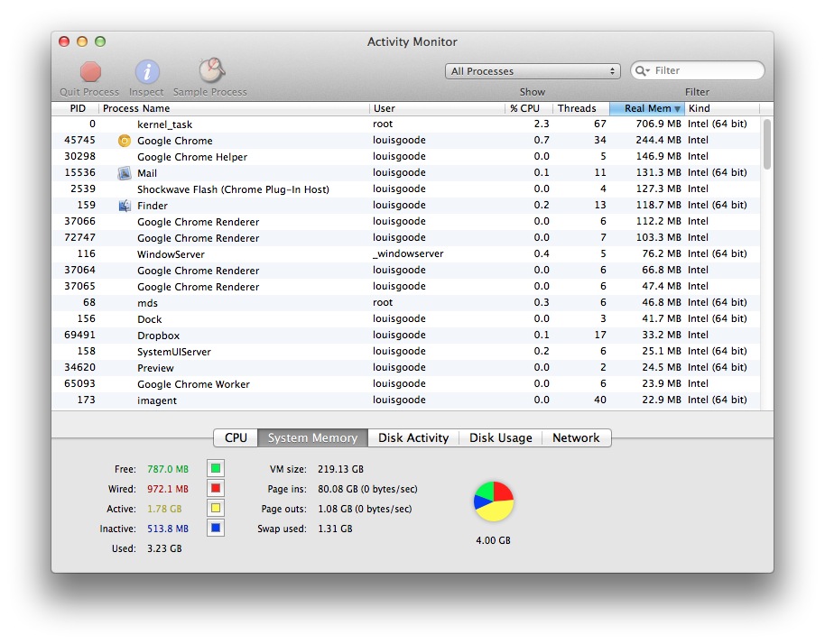825x644 pixels.
Task: Select Google Chrome Renderer PID 37066
Action: coord(405,222)
